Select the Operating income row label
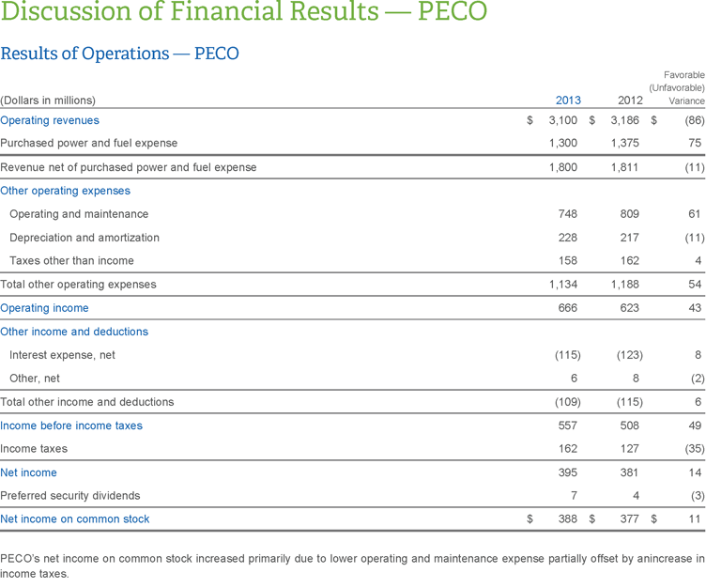 tap(44, 308)
